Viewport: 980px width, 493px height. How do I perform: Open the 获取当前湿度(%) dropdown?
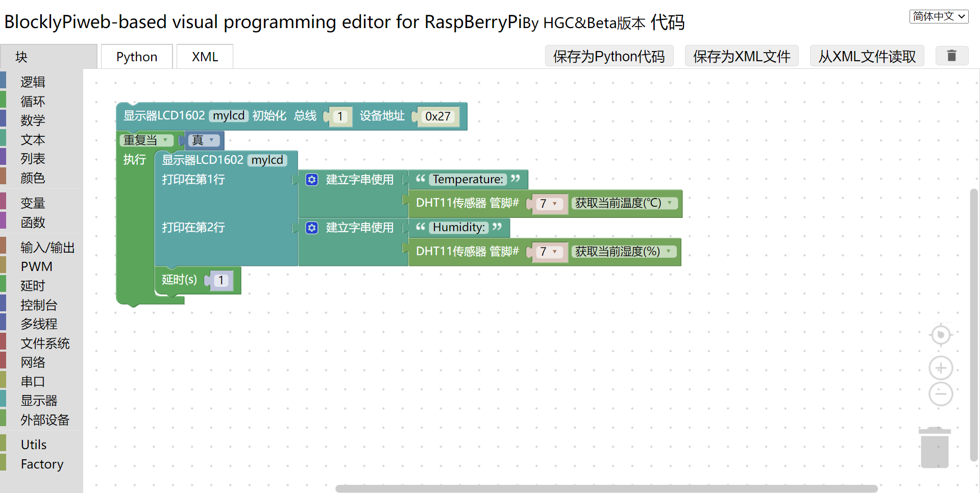(x=624, y=251)
